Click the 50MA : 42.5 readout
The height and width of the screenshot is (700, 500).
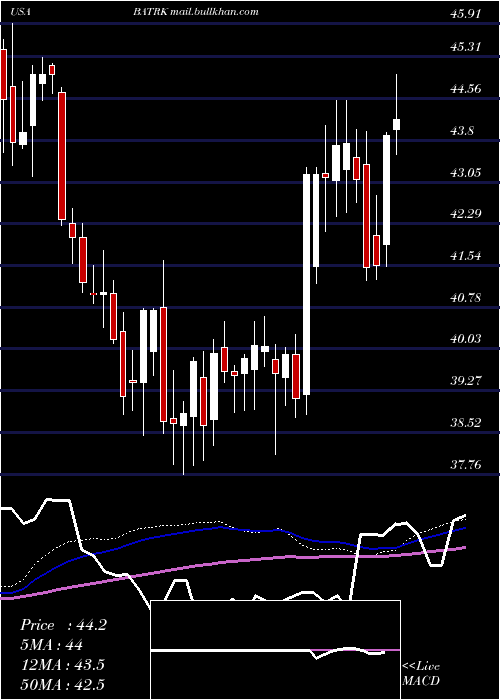(x=62, y=684)
